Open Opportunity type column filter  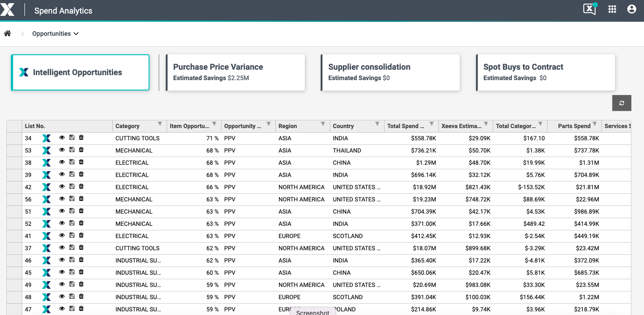pos(269,124)
